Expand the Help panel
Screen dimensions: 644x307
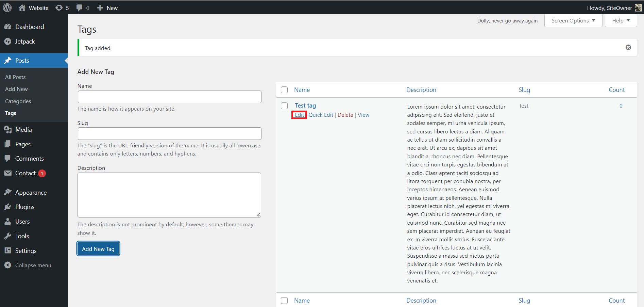pos(620,20)
